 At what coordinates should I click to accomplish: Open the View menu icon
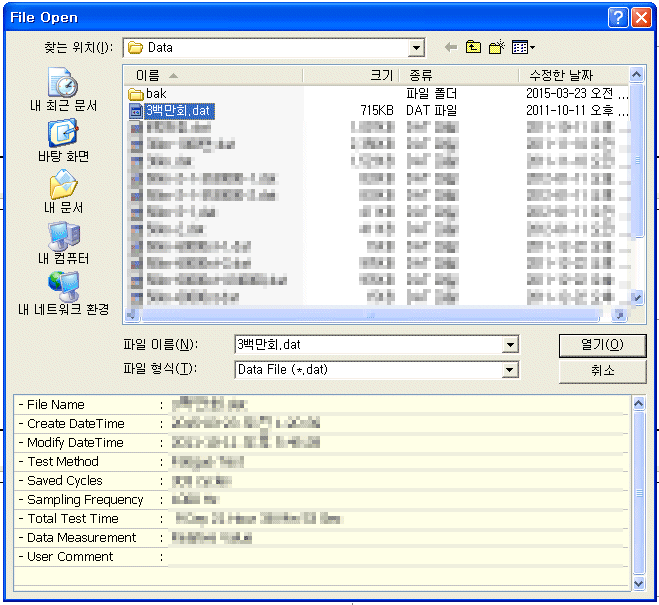[523, 47]
